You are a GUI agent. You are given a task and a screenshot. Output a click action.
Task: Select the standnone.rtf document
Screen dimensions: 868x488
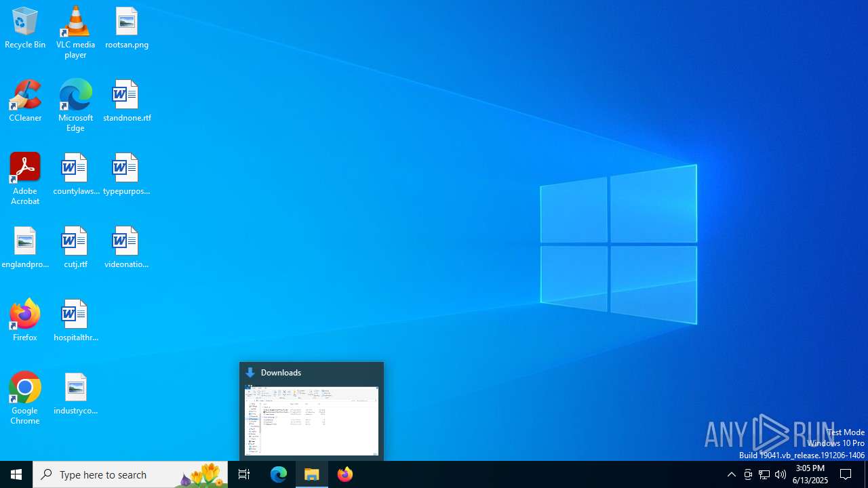[127, 101]
